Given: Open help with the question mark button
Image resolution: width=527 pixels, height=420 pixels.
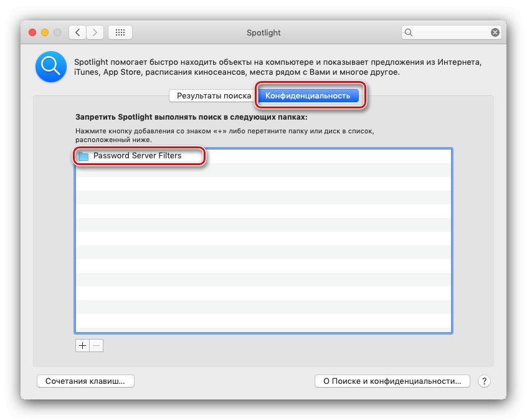Looking at the screenshot, I should point(484,381).
